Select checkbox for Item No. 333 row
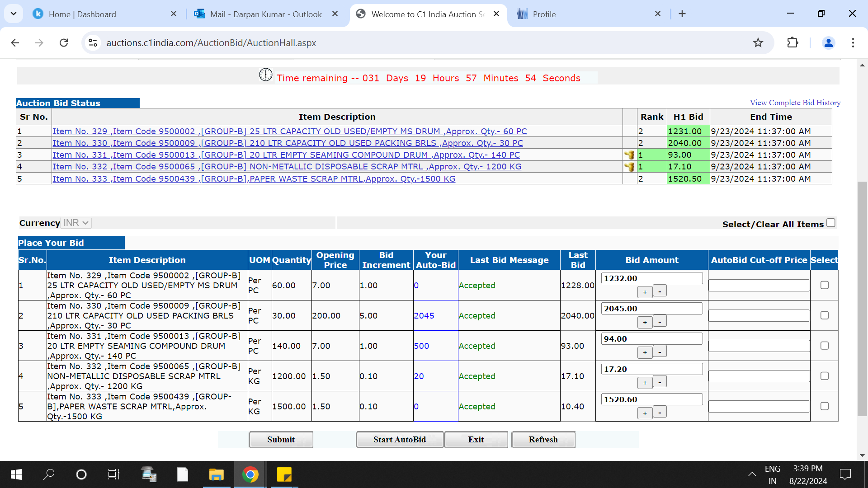Viewport: 868px width, 488px height. click(824, 406)
